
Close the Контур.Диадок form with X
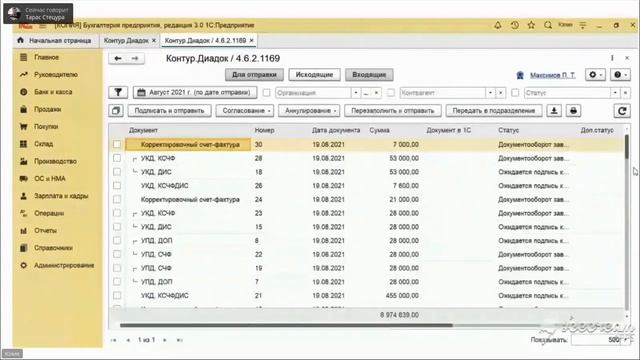pyautogui.click(x=627, y=58)
